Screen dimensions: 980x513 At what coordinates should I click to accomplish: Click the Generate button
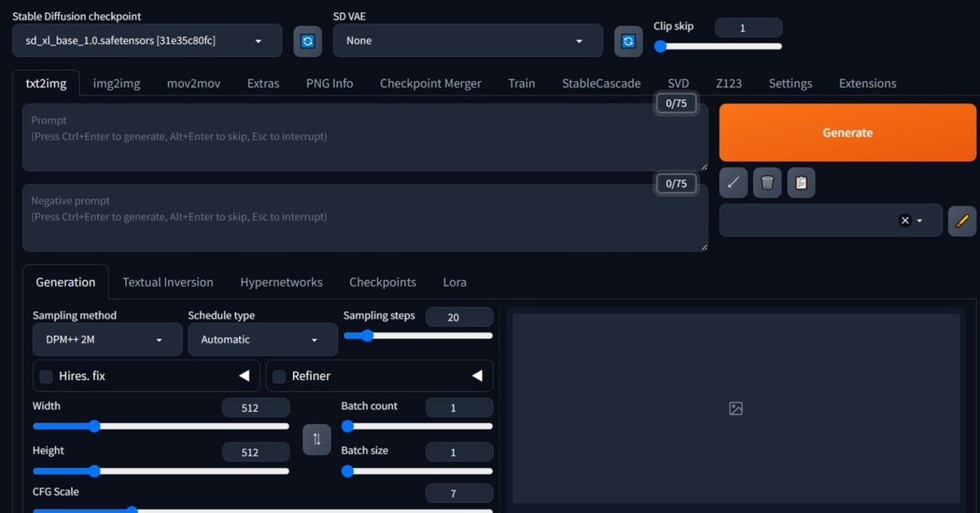tap(847, 132)
